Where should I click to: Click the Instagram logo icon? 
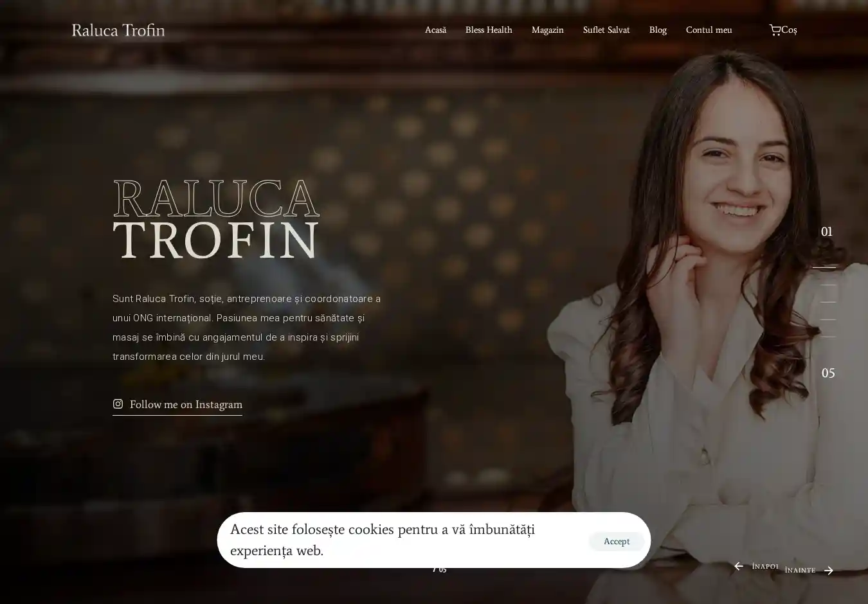[x=118, y=404]
